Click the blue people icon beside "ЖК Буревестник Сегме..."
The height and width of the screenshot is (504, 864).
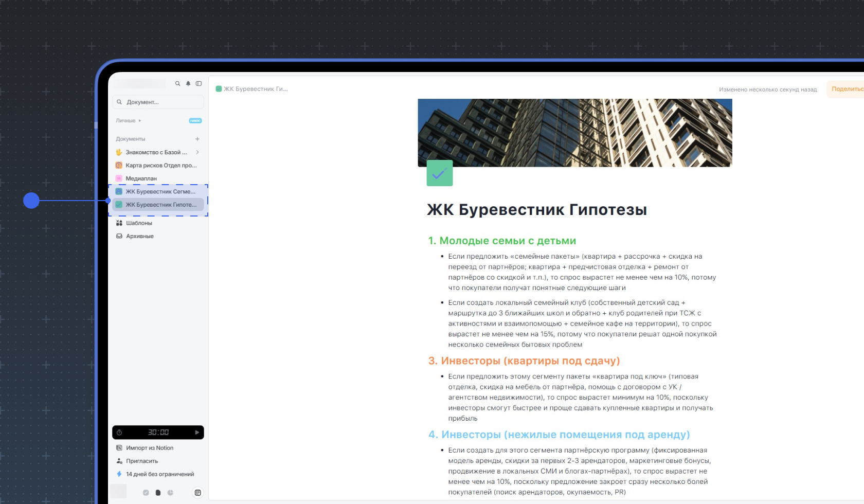(x=119, y=191)
